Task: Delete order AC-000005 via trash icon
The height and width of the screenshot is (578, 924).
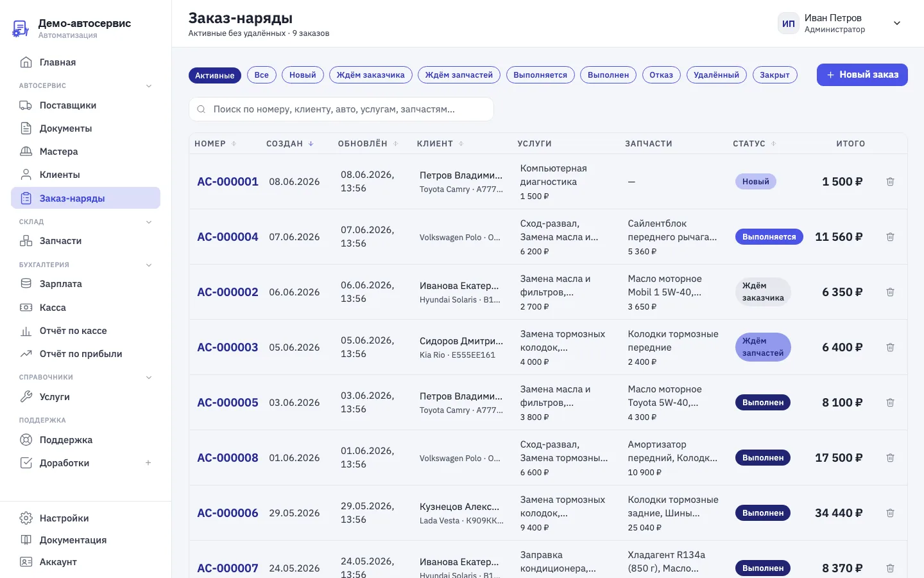Action: point(890,403)
